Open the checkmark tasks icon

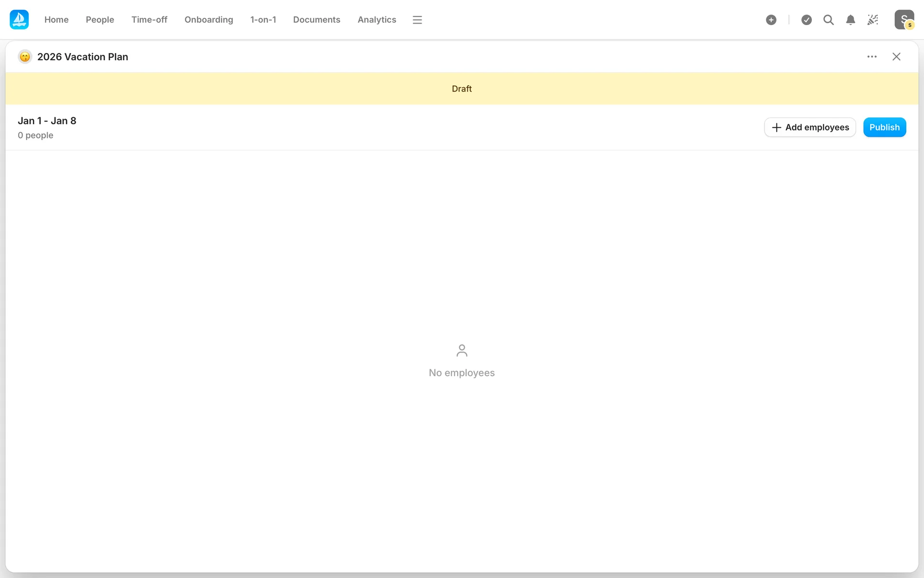pyautogui.click(x=807, y=20)
